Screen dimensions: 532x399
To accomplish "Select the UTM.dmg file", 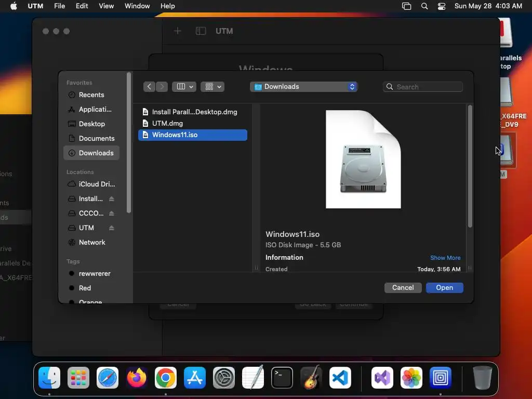I will click(x=192, y=123).
